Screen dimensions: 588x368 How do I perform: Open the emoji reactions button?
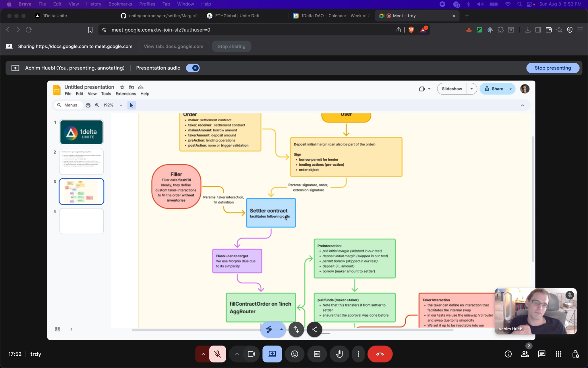coord(295,354)
